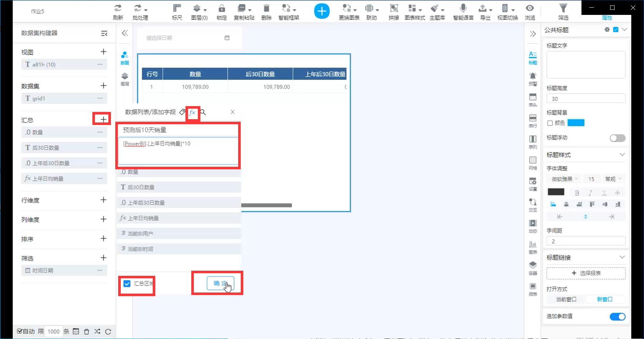Screen dimensions: 644x339
Task: Click the black font color swatch
Action: pyautogui.click(x=556, y=192)
